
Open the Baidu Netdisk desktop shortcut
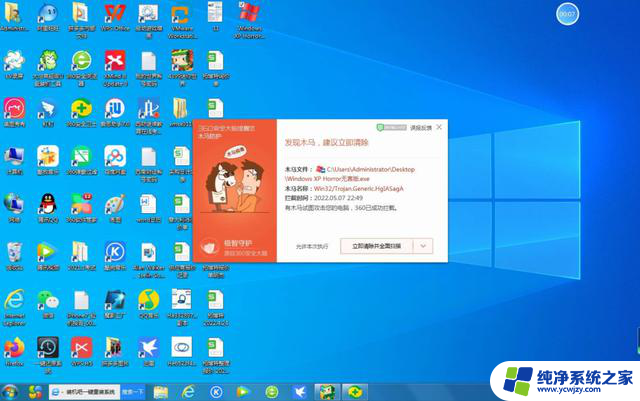click(x=115, y=160)
